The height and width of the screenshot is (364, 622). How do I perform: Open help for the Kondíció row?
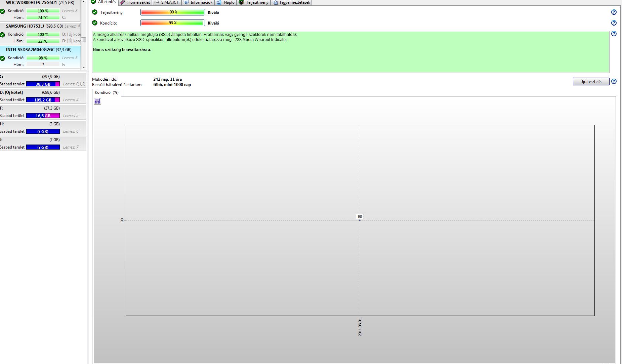coord(614,23)
